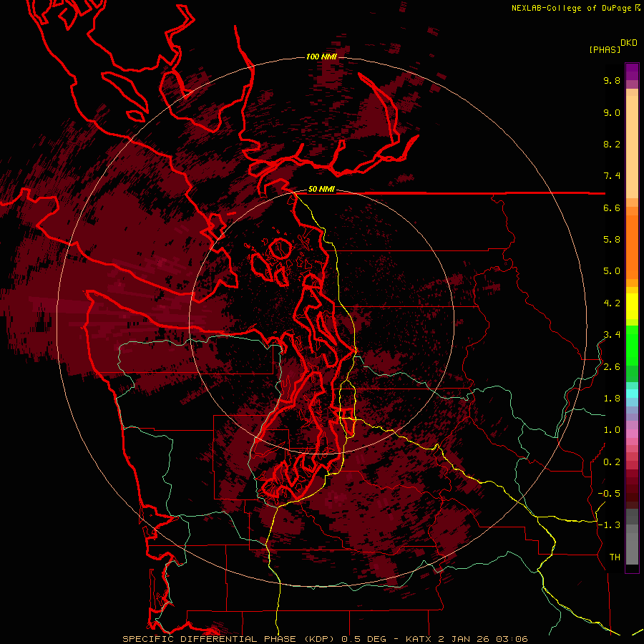Click the Specific Differential Phase KDP caption

326,639
